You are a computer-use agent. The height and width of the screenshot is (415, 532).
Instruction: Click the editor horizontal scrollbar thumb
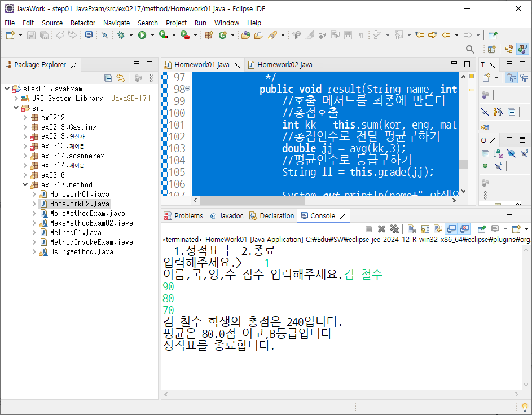(x=252, y=200)
